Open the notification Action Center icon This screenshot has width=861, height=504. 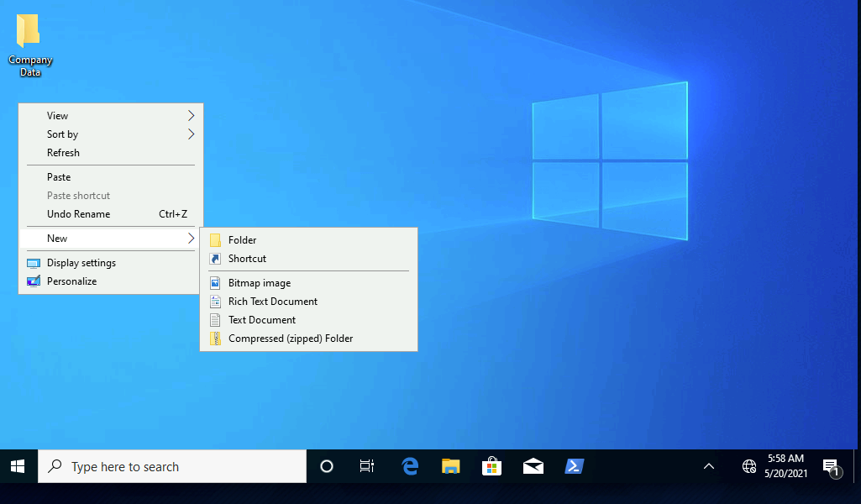[x=831, y=467]
